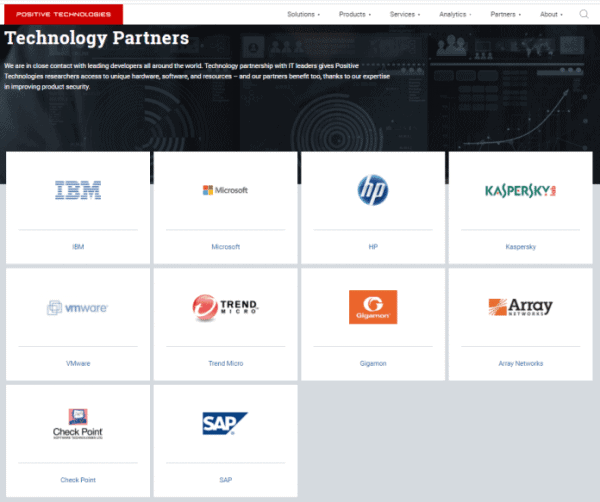Click the VMware logo image
Screen dimensions: 600x502
point(78,308)
